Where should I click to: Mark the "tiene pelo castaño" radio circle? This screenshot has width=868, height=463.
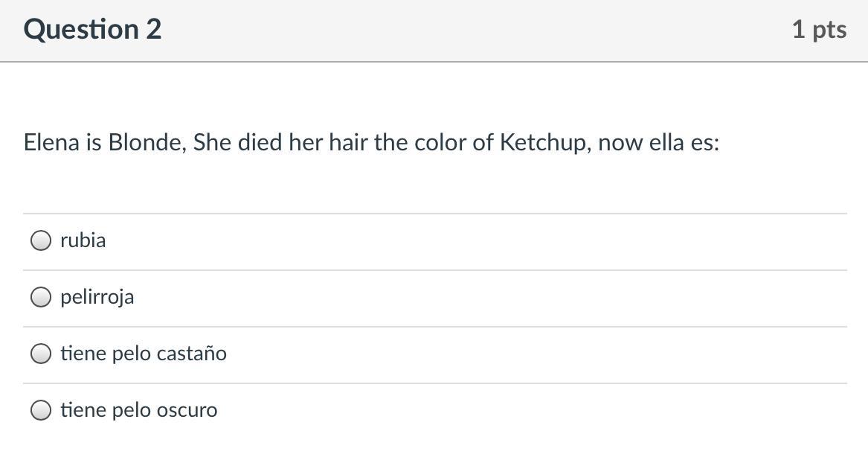pyautogui.click(x=41, y=354)
